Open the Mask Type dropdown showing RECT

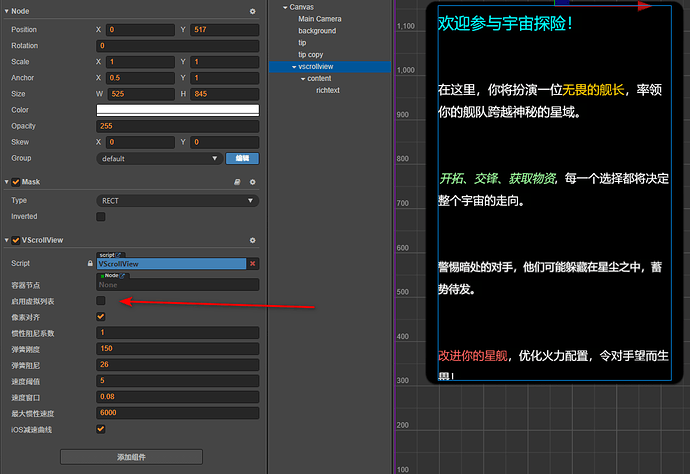click(177, 201)
